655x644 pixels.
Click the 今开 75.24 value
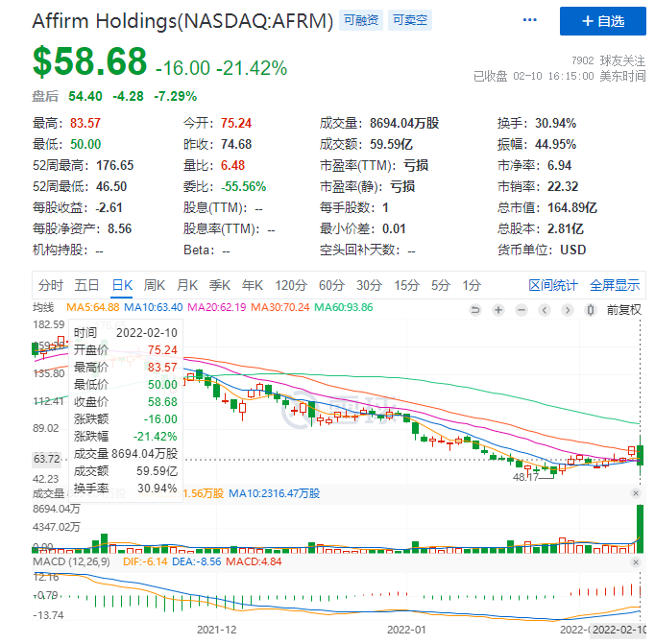point(236,123)
